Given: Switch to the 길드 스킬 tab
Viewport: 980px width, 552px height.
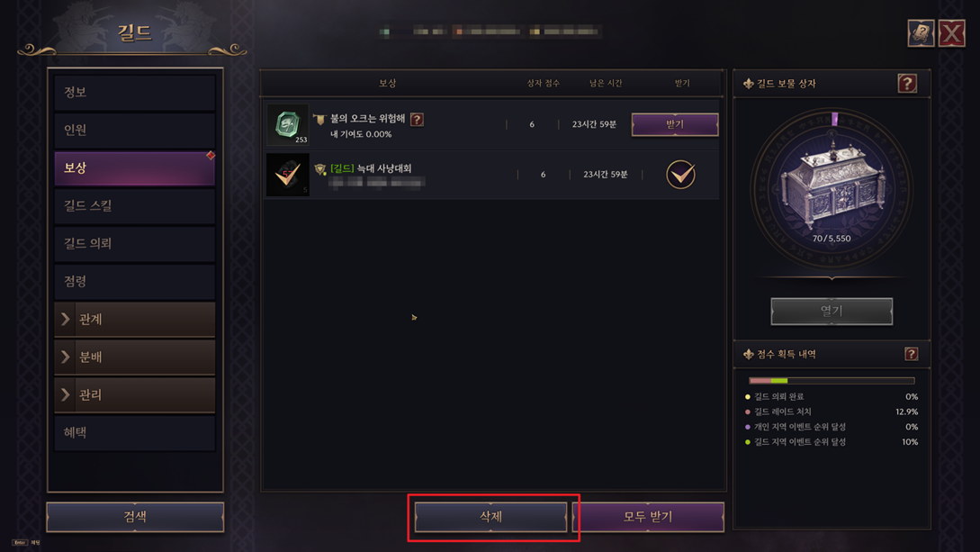Looking at the screenshot, I should [x=135, y=205].
